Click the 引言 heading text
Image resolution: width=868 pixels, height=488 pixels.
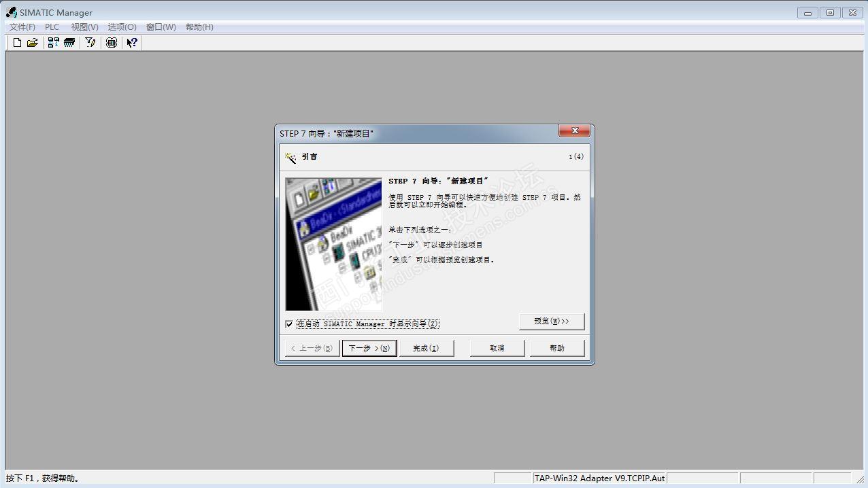pyautogui.click(x=310, y=157)
